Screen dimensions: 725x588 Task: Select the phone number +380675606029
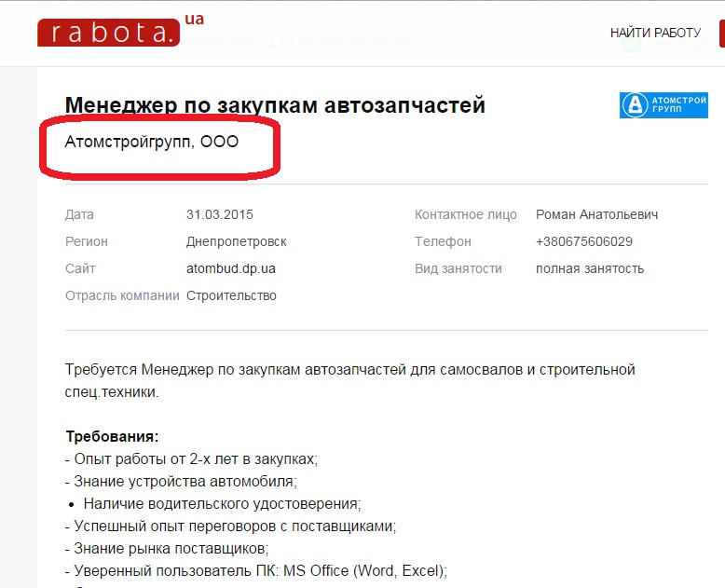pos(584,241)
